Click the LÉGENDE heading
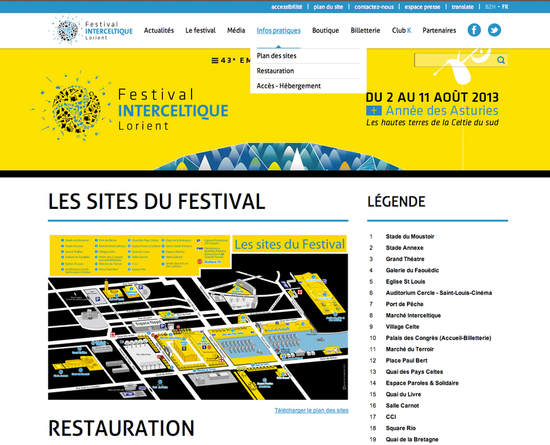 (396, 202)
